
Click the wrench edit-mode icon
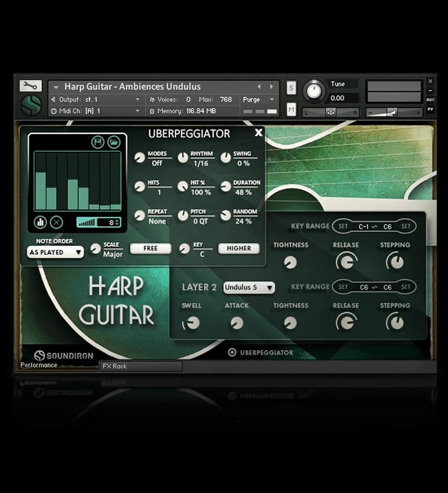pyautogui.click(x=30, y=86)
